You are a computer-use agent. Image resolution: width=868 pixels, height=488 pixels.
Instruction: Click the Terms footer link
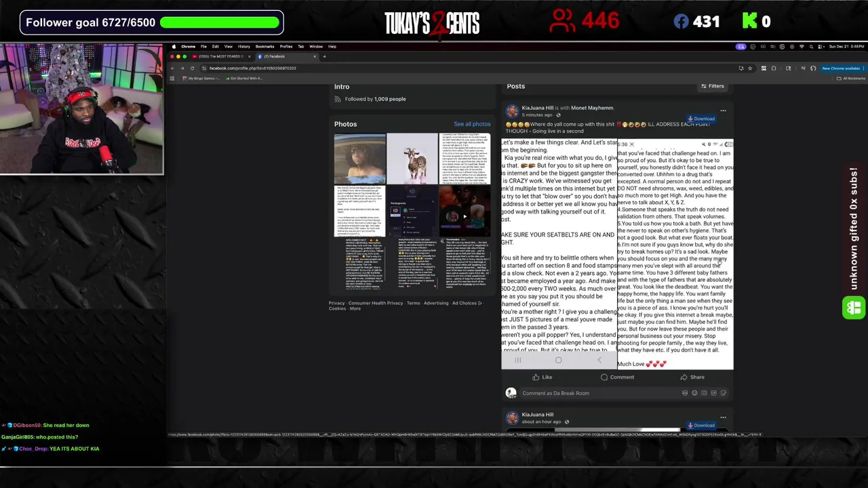pyautogui.click(x=413, y=303)
